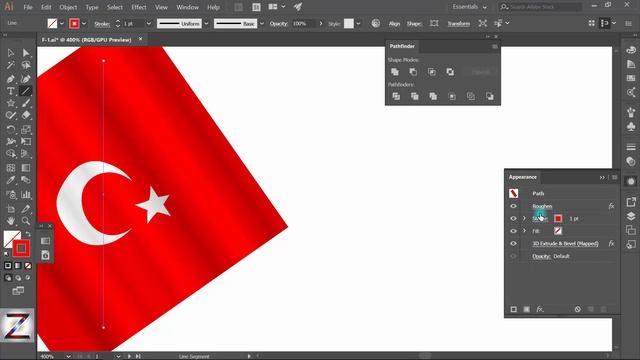640x360 pixels.
Task: Select the Star shape tool
Action: [x=11, y=103]
